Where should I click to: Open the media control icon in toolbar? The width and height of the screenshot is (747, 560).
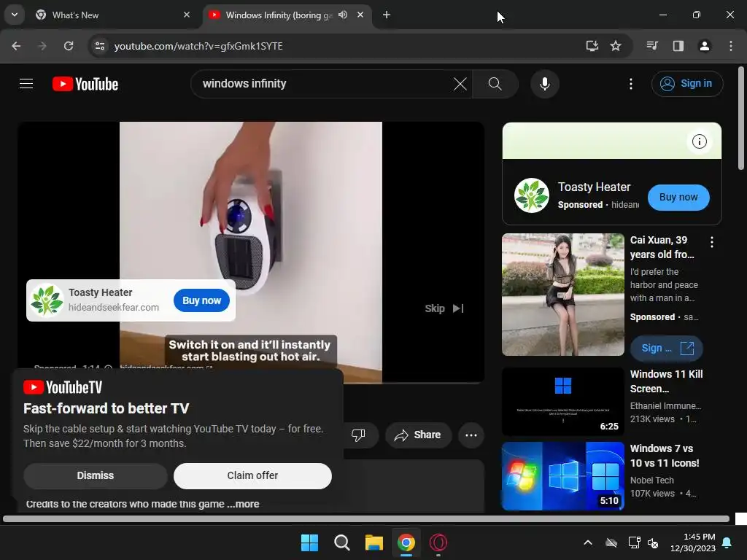[x=652, y=46]
